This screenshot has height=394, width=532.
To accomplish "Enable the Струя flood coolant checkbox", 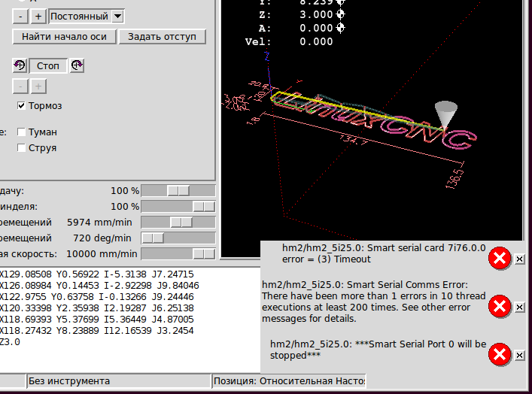I will point(21,148).
